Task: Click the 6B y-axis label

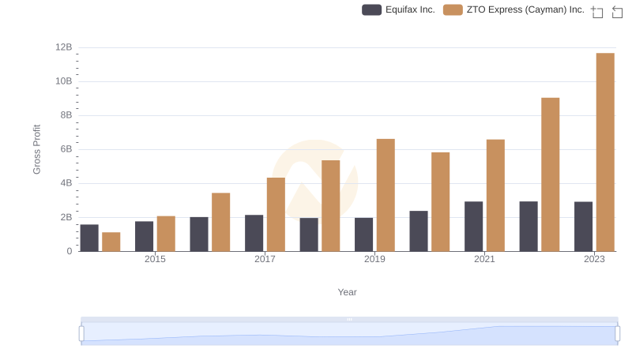Action: 66,149
